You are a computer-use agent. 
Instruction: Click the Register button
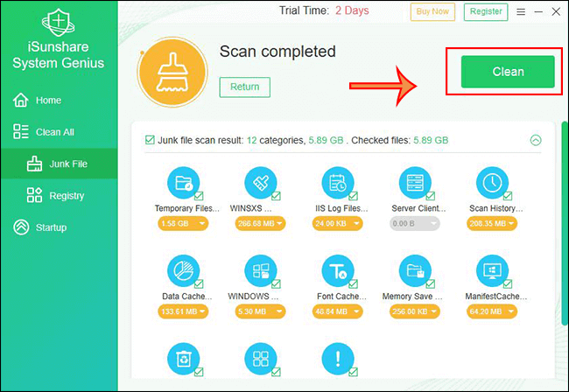pos(486,11)
